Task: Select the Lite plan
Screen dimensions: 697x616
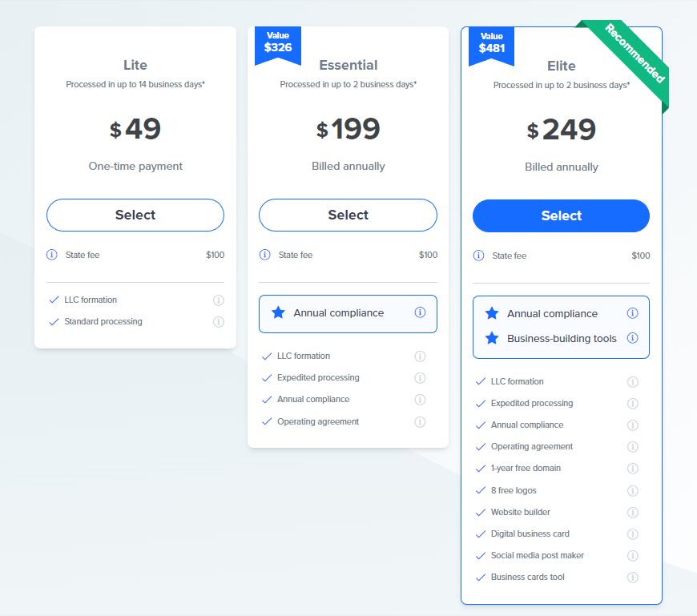Action: click(135, 215)
